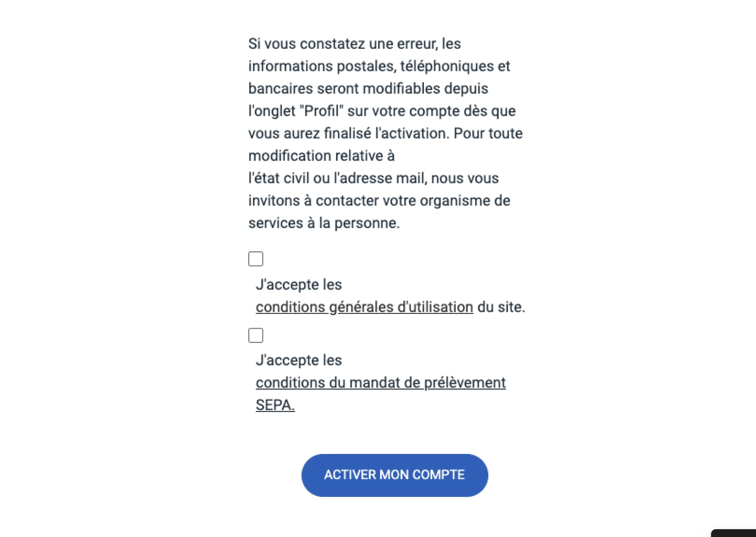Open the conditions du mandat de prélèvement SEPA link
This screenshot has height=537, width=756.
(381, 383)
